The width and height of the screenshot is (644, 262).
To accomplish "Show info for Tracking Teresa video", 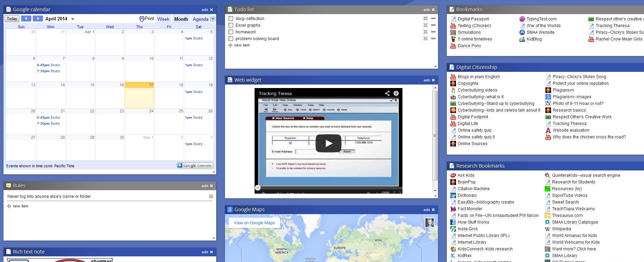I will (x=396, y=93).
